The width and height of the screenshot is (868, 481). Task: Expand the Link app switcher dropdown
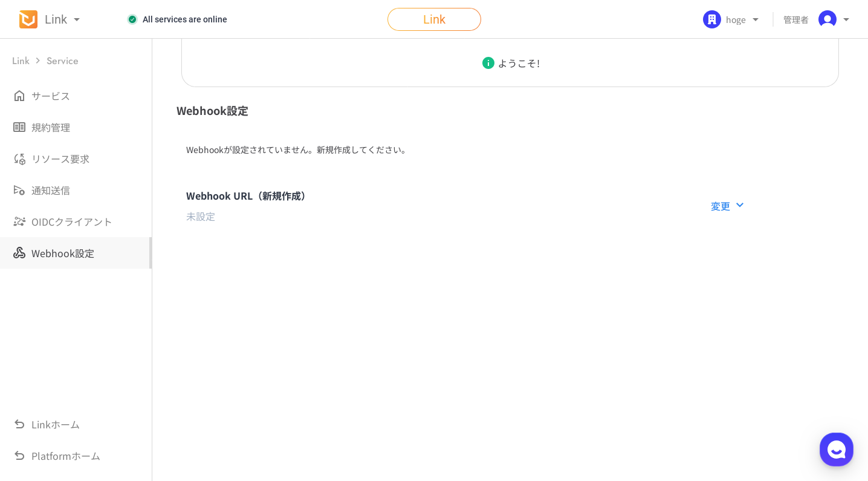[x=77, y=19]
